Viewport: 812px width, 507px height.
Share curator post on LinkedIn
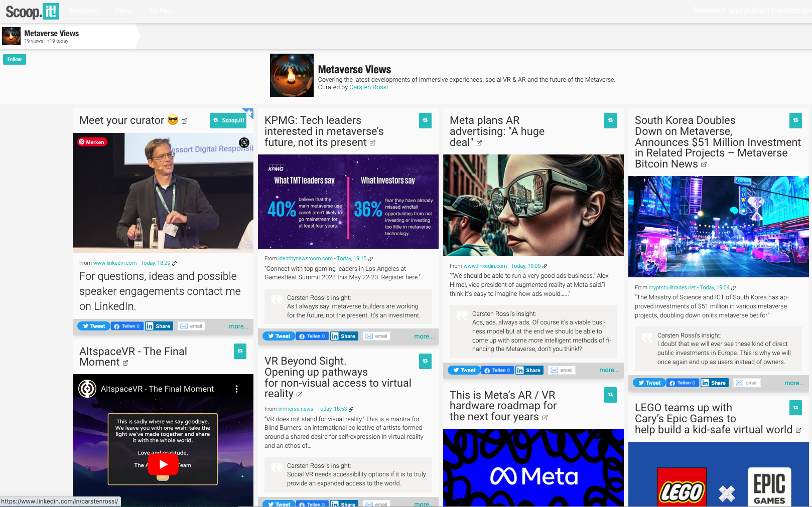159,326
